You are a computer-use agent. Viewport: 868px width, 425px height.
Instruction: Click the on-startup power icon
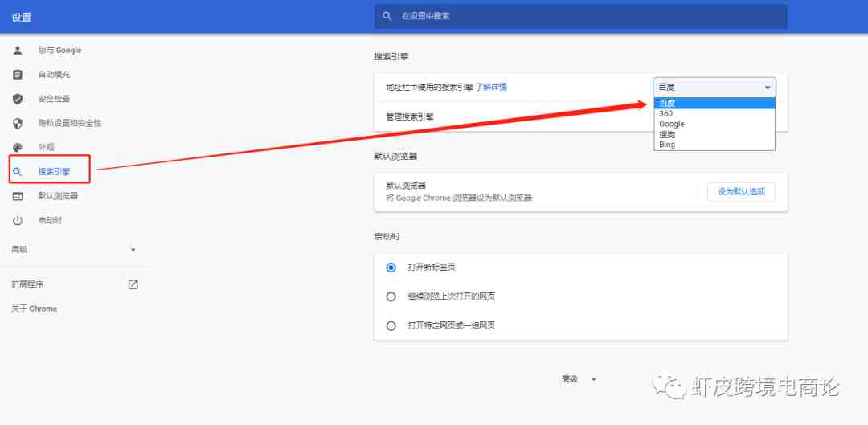point(18,221)
